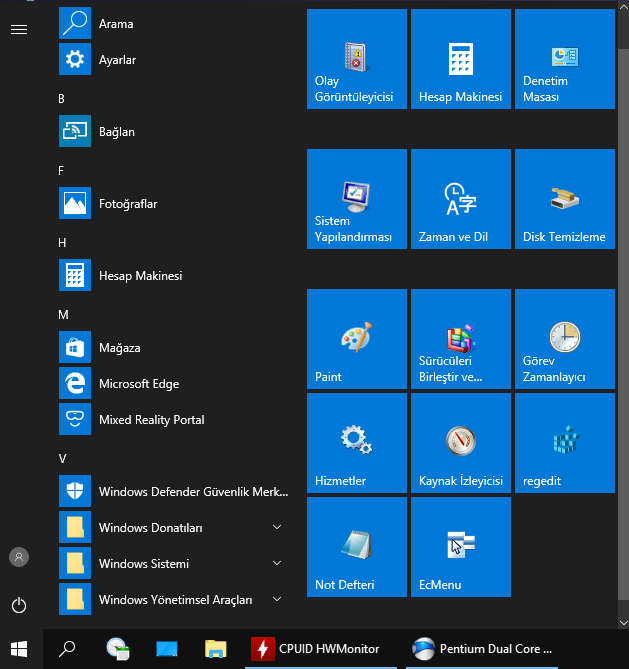The image size is (629, 669).
Task: Open the user account button
Action: tap(19, 557)
